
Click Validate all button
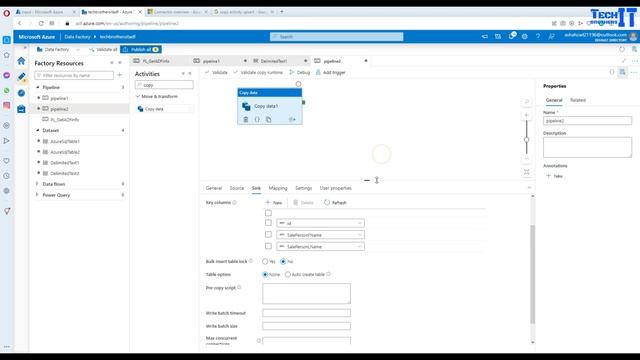[103, 49]
